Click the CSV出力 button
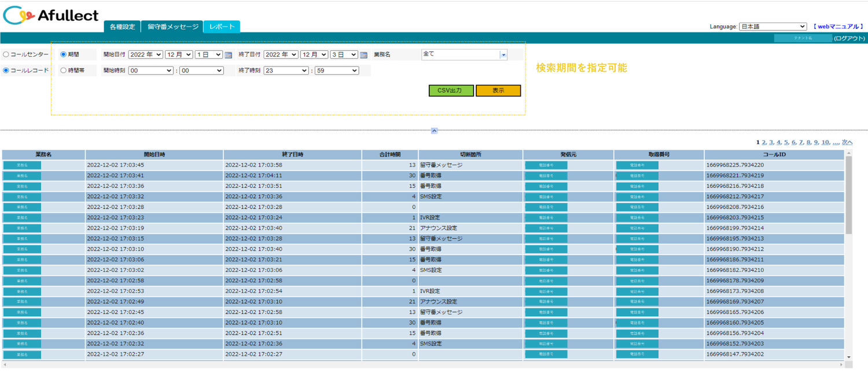Screen dimensions: 868x391 [x=451, y=91]
